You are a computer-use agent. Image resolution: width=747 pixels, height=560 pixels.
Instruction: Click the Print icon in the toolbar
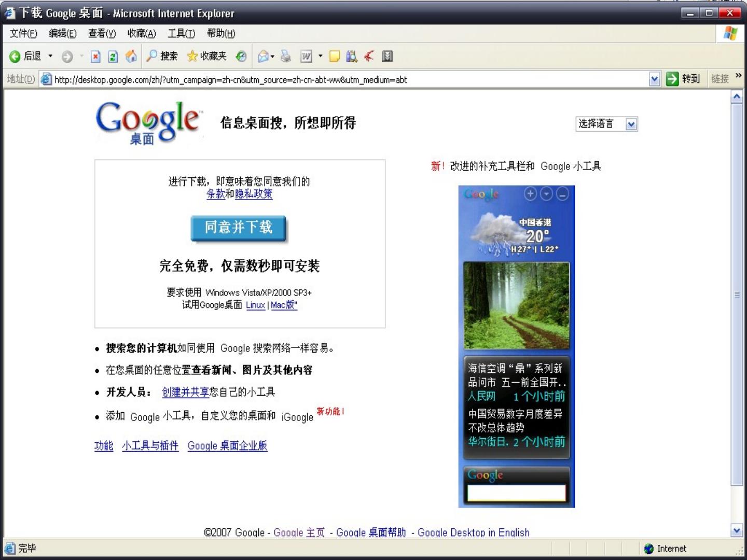coord(286,56)
